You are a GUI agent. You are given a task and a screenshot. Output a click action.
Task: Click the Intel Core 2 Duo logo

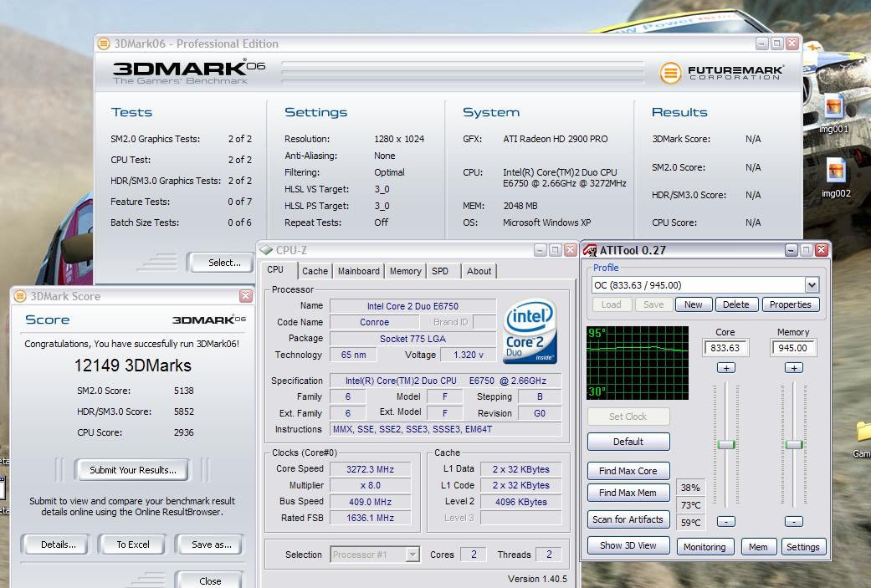(x=530, y=331)
